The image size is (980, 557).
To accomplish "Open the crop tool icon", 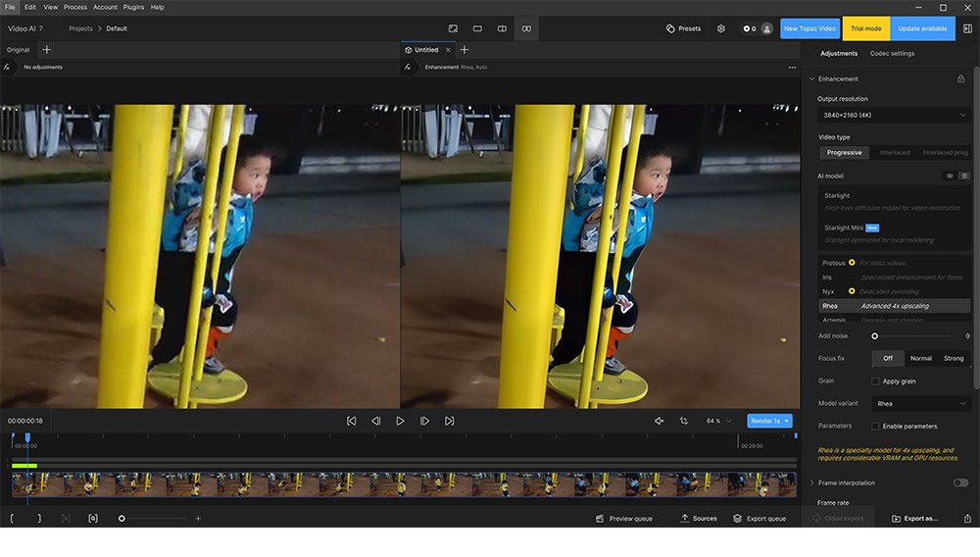I will tap(683, 421).
